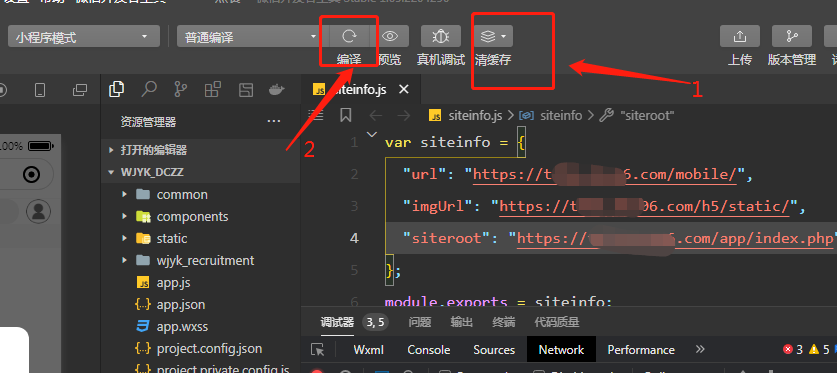Open the Search magnifier icon in sidebar

tap(148, 89)
